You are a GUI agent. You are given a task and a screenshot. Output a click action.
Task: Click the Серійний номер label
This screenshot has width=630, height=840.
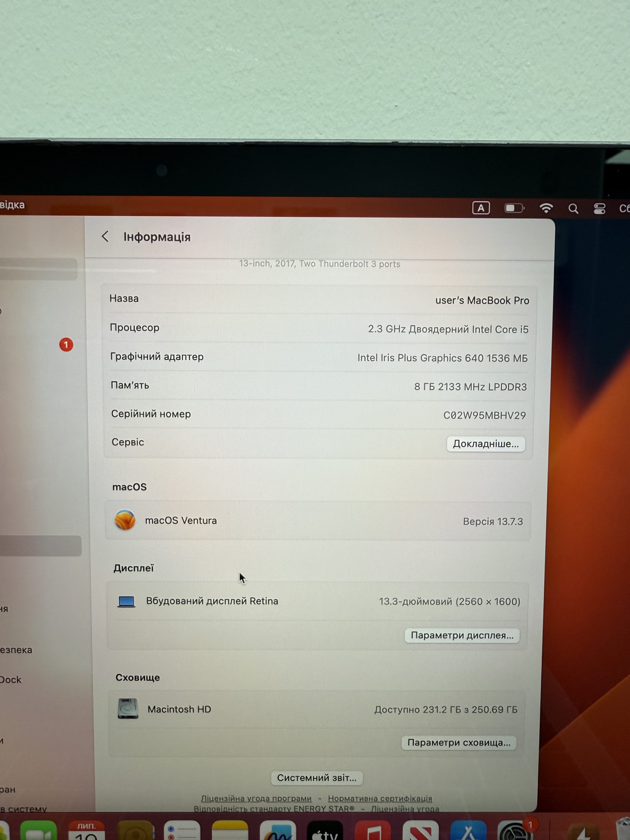tap(151, 413)
